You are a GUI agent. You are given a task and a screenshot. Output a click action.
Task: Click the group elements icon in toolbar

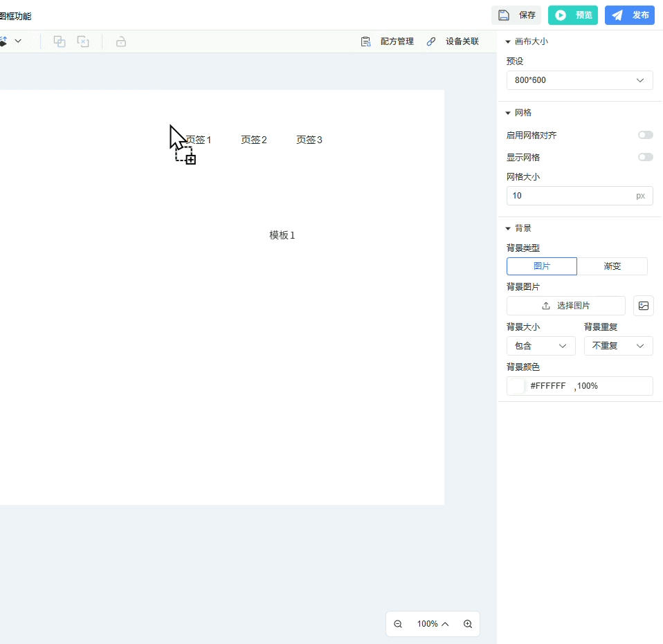click(60, 42)
